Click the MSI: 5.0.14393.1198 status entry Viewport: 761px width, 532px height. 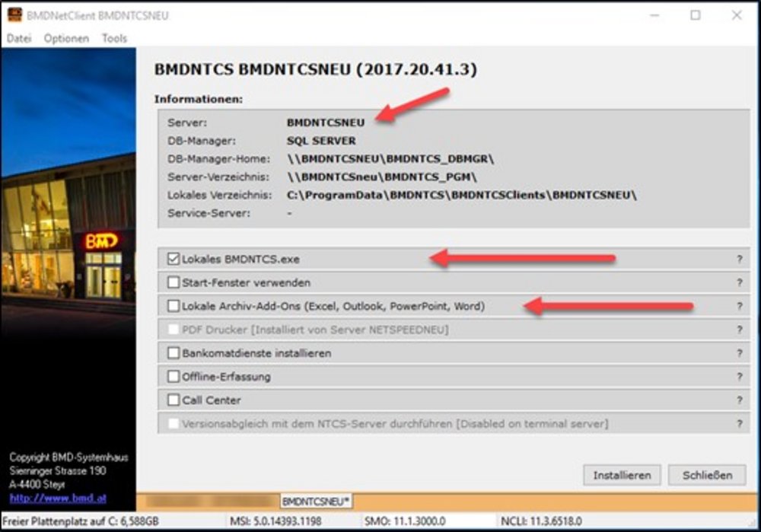(275, 521)
